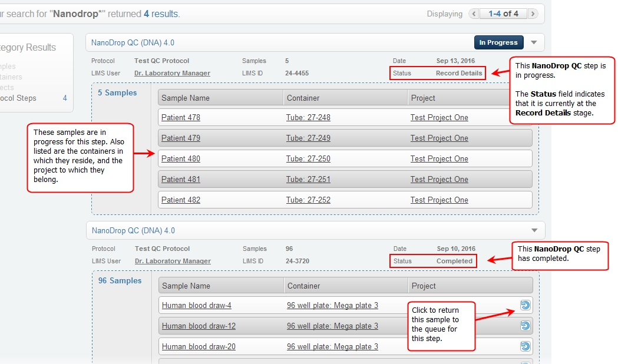Open Test Project One link for Patient 480

[x=439, y=158]
